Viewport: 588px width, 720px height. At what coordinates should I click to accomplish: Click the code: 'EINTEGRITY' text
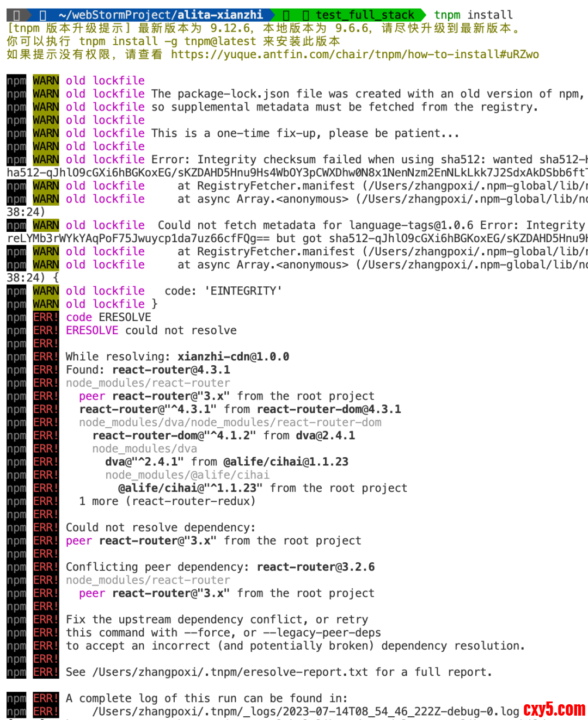[223, 291]
